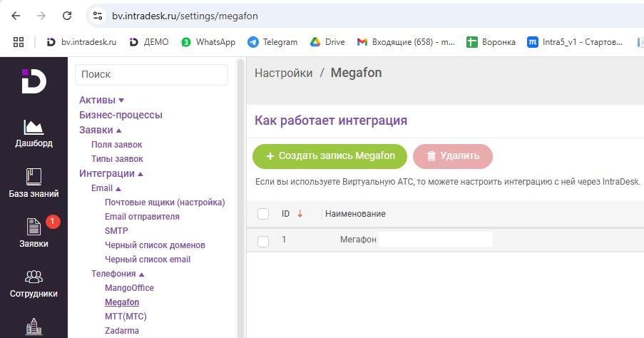Click the Поиск settings search field
Image resolution: width=644 pixels, height=338 pixels.
click(151, 75)
